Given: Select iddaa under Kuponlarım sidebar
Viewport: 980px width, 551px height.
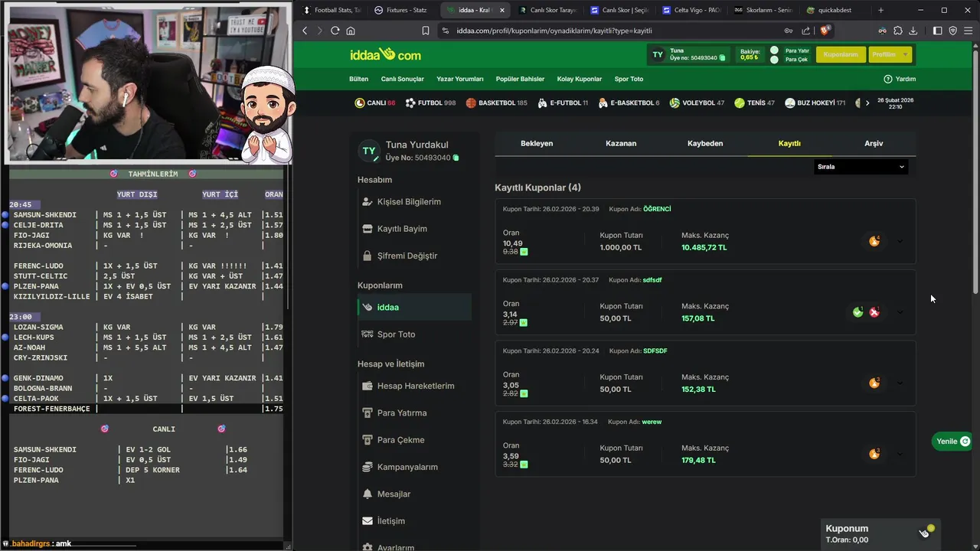Looking at the screenshot, I should tap(415, 307).
